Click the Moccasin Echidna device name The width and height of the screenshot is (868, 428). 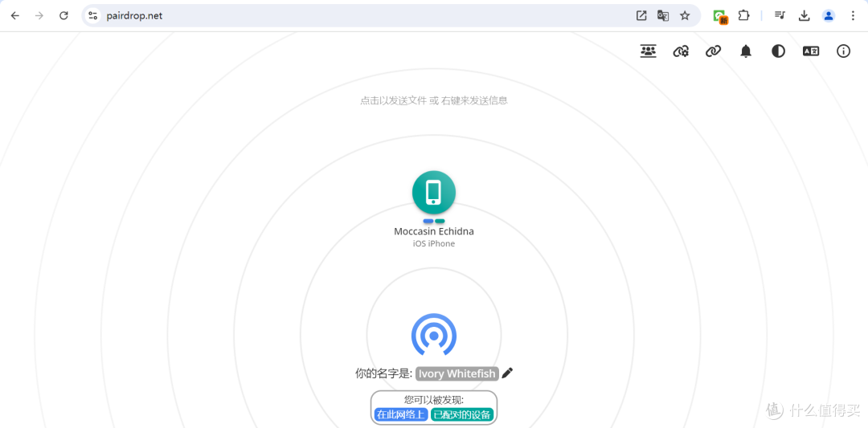pyautogui.click(x=434, y=231)
